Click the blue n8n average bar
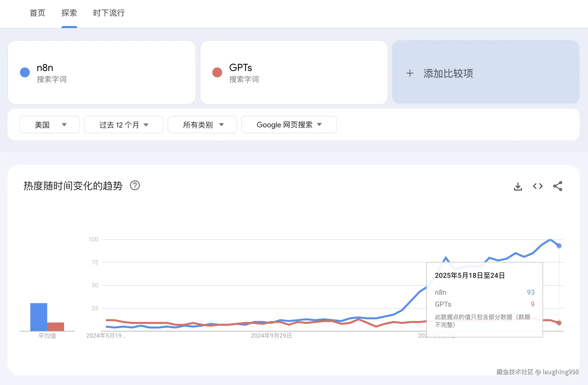 tap(39, 317)
